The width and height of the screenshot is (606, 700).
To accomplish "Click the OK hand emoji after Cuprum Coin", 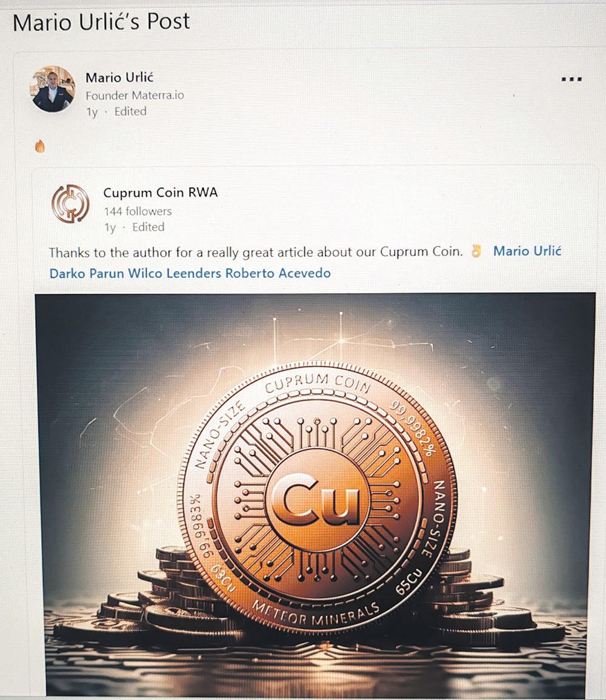I will click(x=476, y=252).
